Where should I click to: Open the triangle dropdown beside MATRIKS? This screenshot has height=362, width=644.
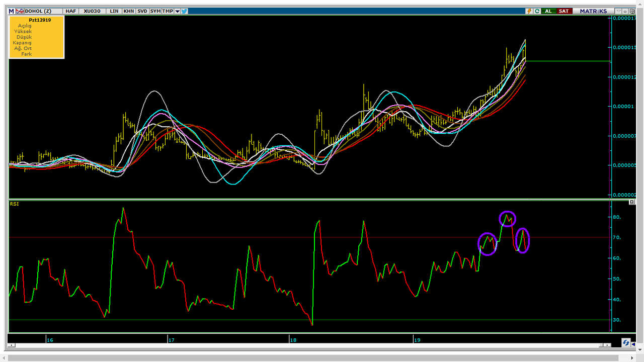[x=618, y=11]
